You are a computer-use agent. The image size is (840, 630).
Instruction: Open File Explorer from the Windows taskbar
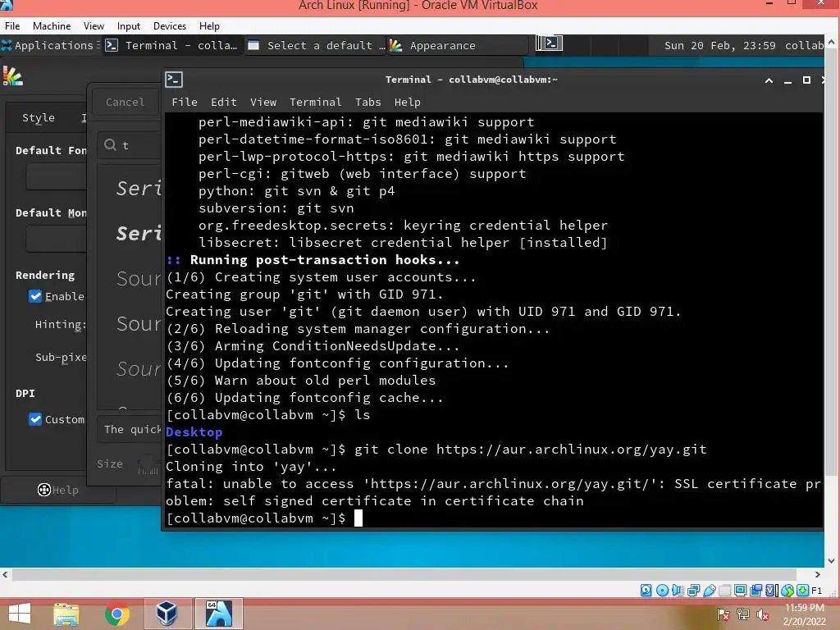point(66,614)
